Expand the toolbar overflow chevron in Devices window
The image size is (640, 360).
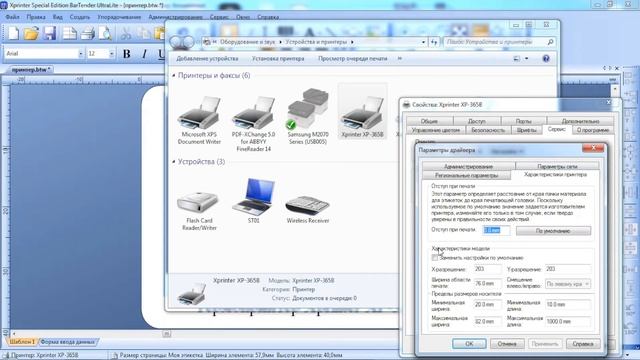(400, 58)
